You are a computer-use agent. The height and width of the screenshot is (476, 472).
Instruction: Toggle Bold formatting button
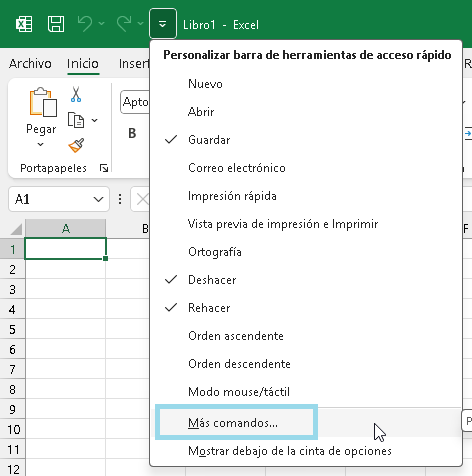[x=132, y=133]
